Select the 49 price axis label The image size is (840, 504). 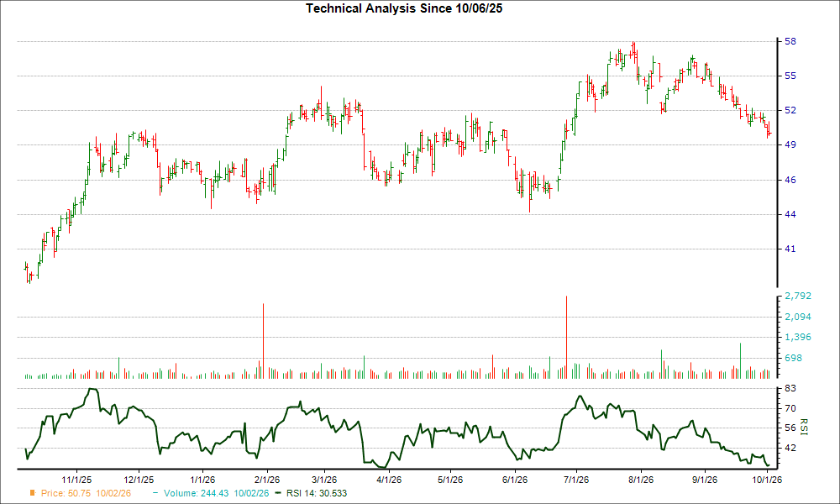[x=790, y=144]
